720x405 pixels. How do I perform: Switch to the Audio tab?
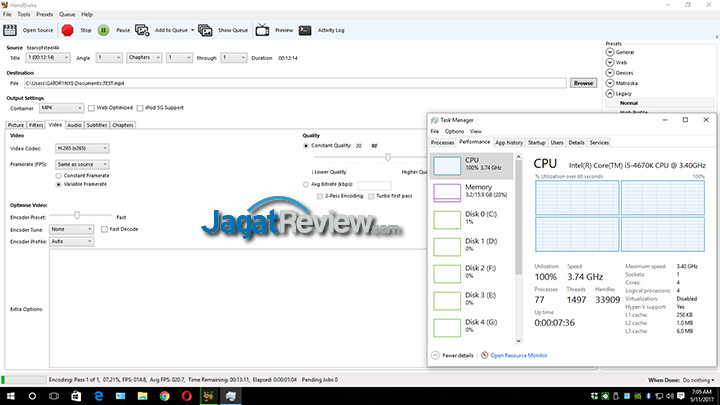[x=74, y=125]
